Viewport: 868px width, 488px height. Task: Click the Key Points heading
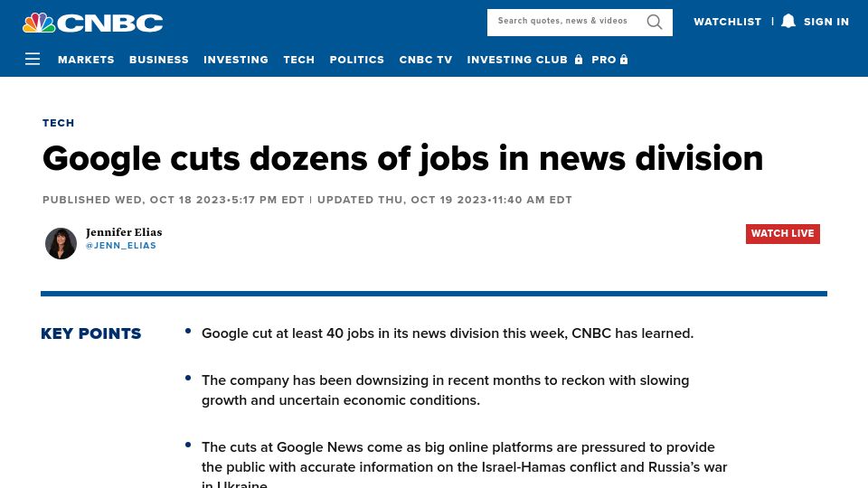click(x=90, y=333)
